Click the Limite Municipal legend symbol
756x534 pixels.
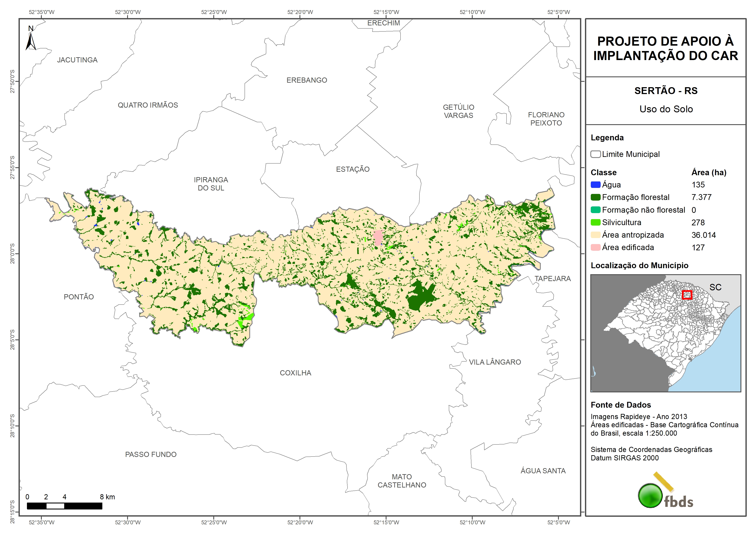coord(595,154)
